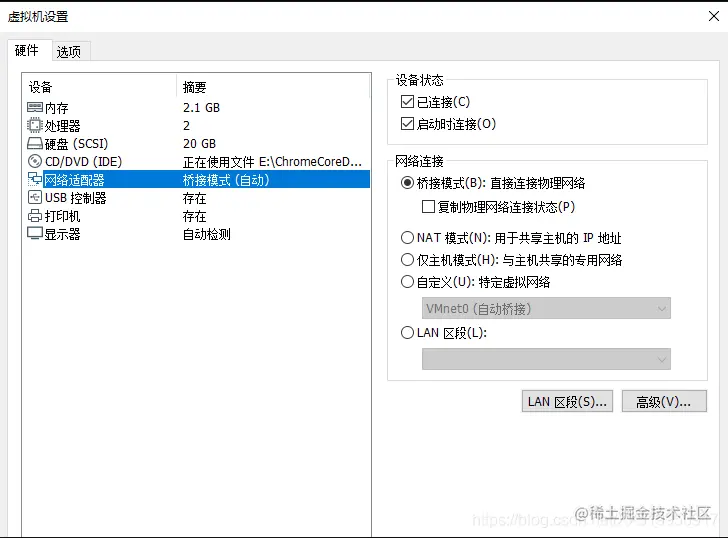Click the LAN 区段(S)... button
728x538 pixels.
567,401
